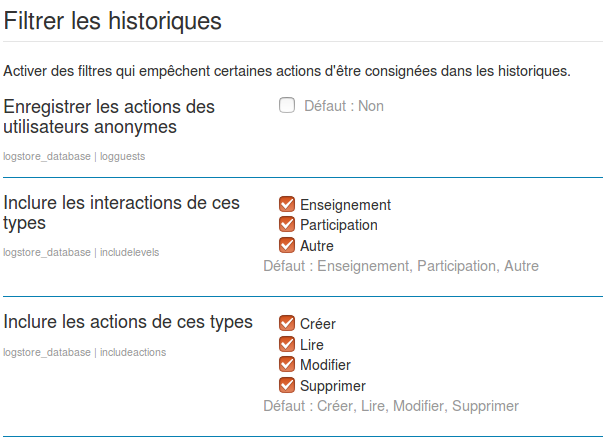The width and height of the screenshot is (603, 447).
Task: Disable the Autre interaction checkbox
Action: [x=287, y=245]
